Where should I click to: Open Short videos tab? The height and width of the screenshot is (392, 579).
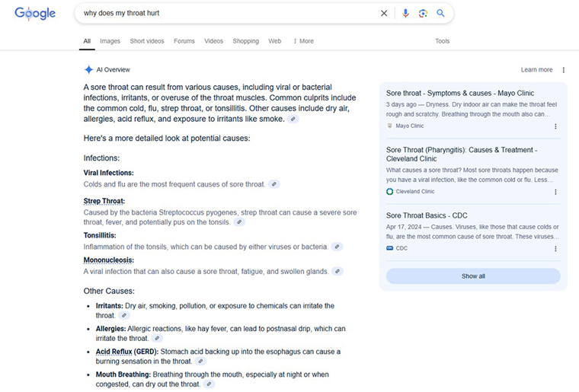click(x=147, y=41)
